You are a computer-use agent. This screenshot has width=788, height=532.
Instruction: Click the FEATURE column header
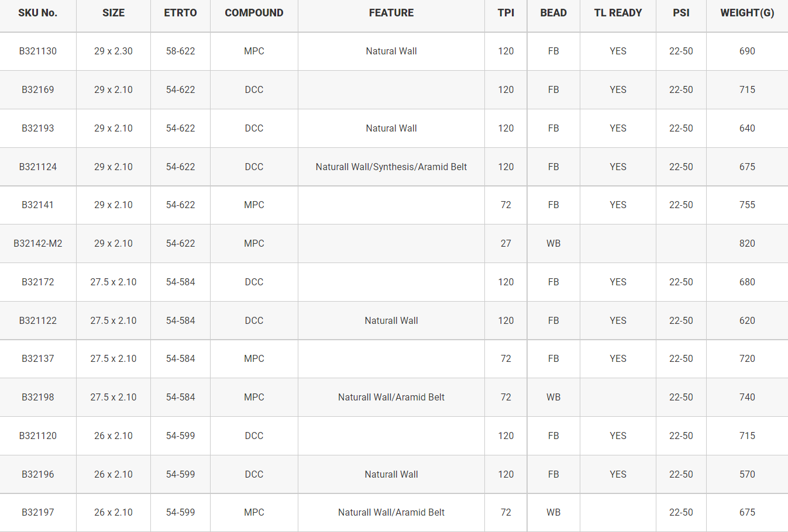pos(391,13)
